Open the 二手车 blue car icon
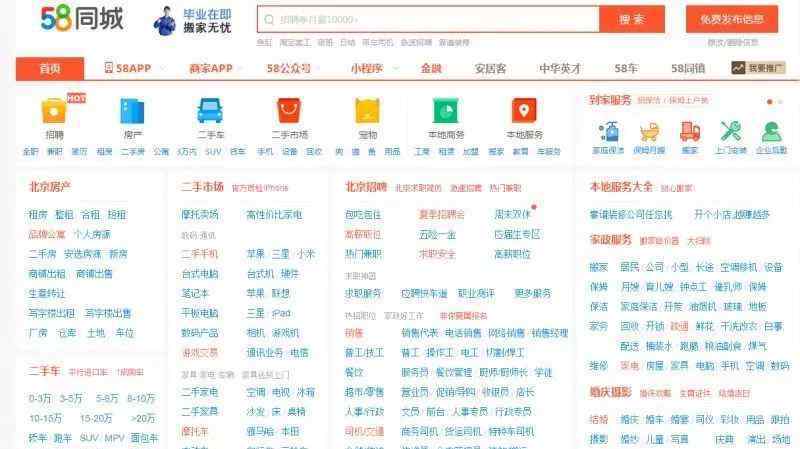The image size is (800, 449). tap(210, 111)
